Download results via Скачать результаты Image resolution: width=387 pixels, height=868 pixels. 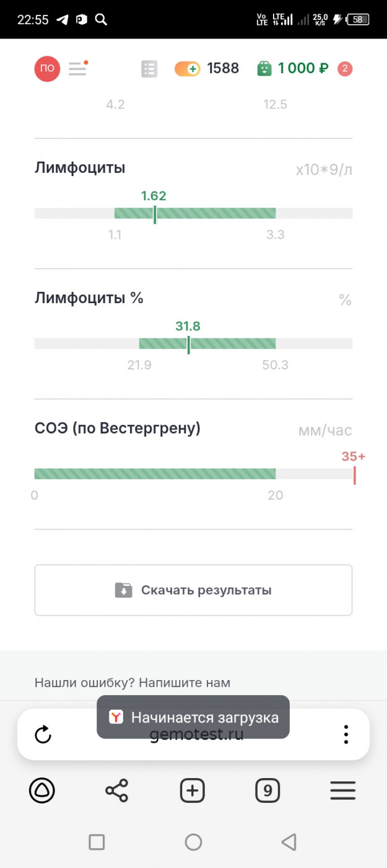click(193, 590)
